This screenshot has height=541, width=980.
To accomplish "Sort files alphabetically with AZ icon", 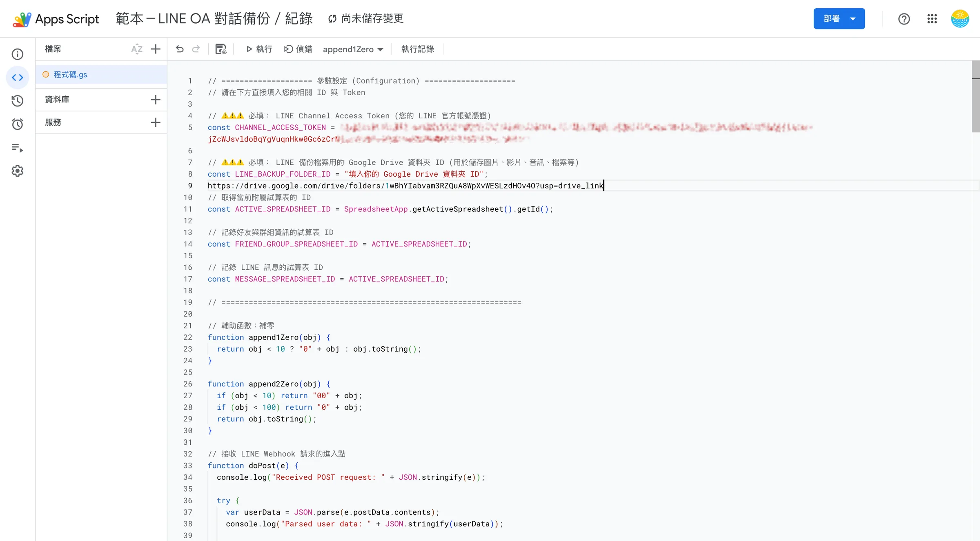I will point(137,49).
